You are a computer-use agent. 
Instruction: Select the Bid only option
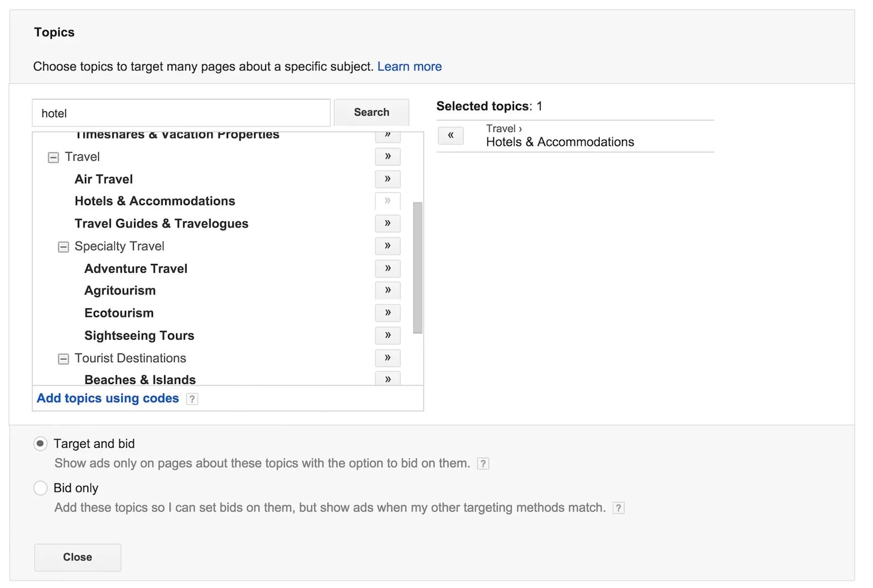pos(40,488)
